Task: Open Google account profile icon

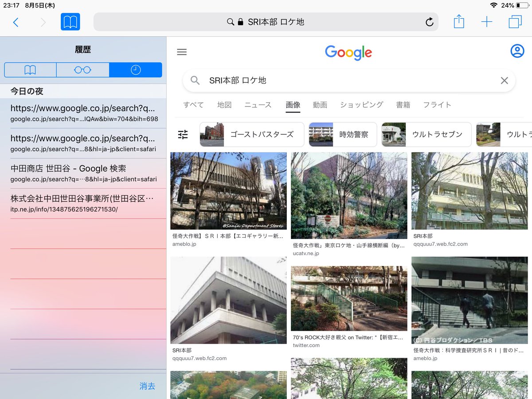Action: pyautogui.click(x=517, y=51)
